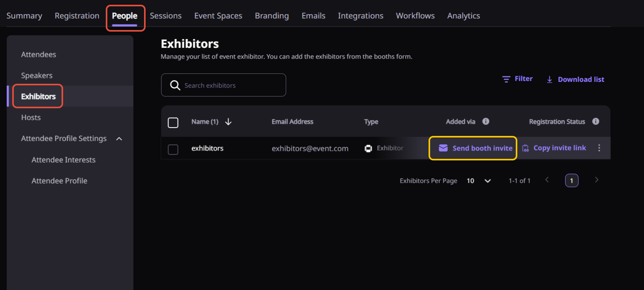Click the info icon beside Registration Status
644x290 pixels.
pyautogui.click(x=595, y=121)
